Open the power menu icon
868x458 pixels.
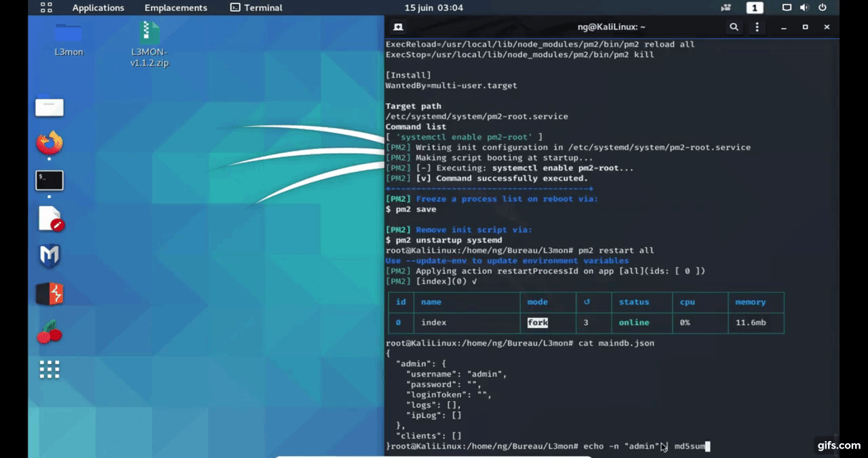click(x=823, y=7)
